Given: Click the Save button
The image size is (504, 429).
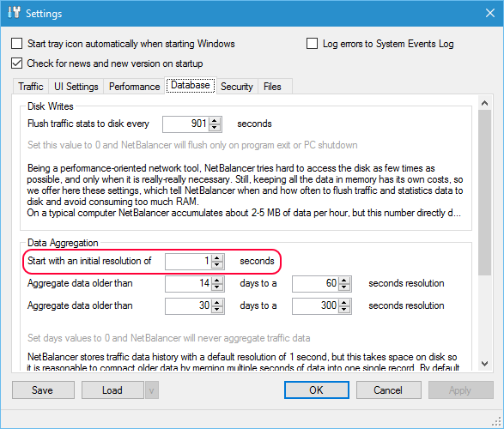Looking at the screenshot, I should tap(43, 390).
